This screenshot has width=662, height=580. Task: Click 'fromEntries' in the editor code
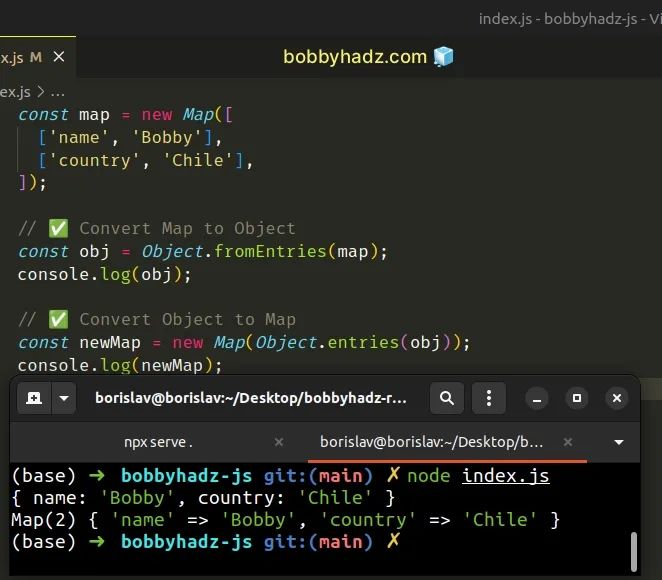[x=270, y=252]
